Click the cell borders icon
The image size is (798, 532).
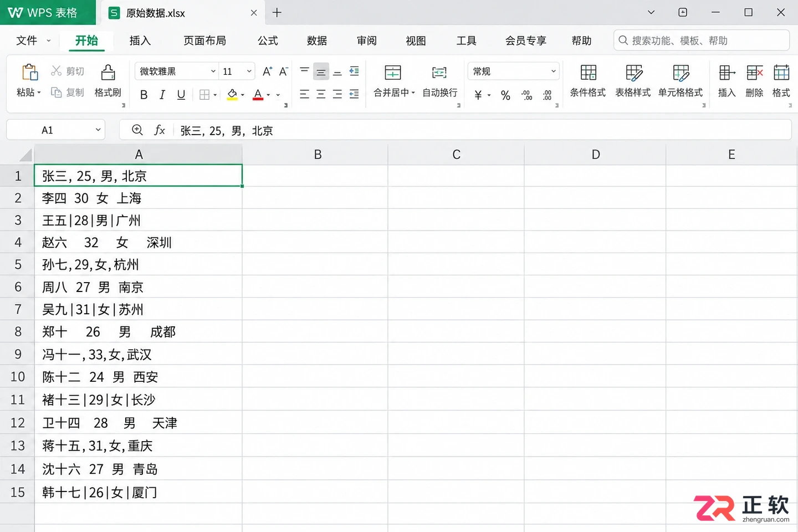[x=204, y=95]
